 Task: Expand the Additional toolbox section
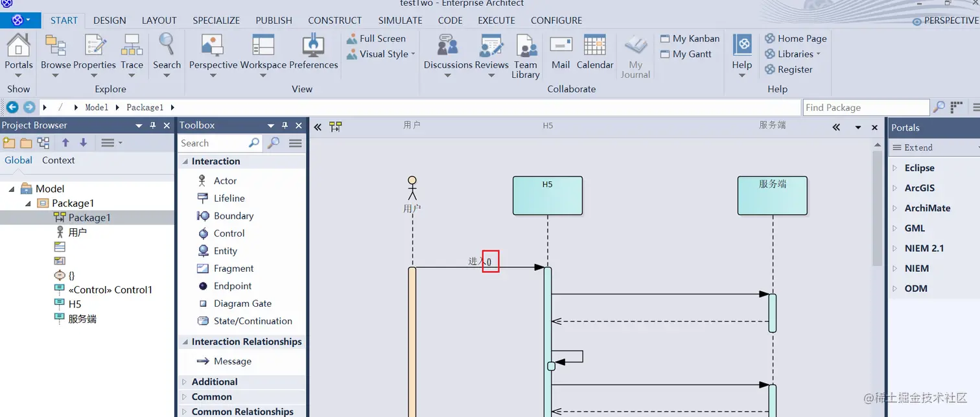[x=184, y=382]
